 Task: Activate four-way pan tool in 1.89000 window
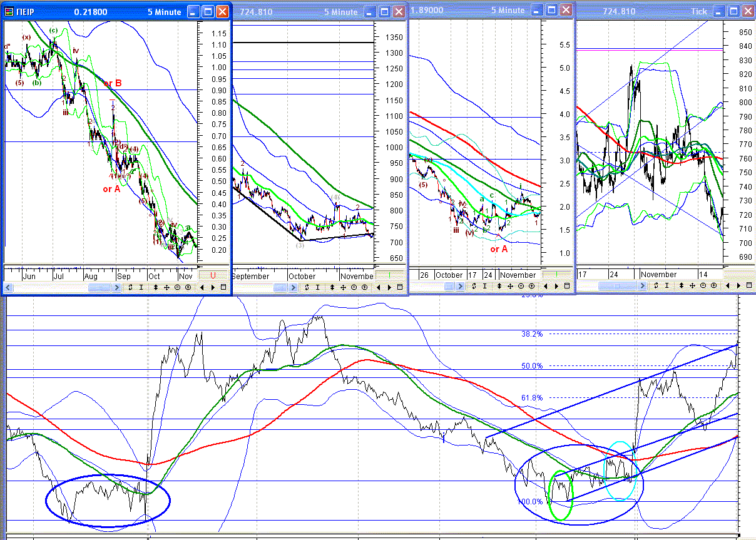click(510, 286)
